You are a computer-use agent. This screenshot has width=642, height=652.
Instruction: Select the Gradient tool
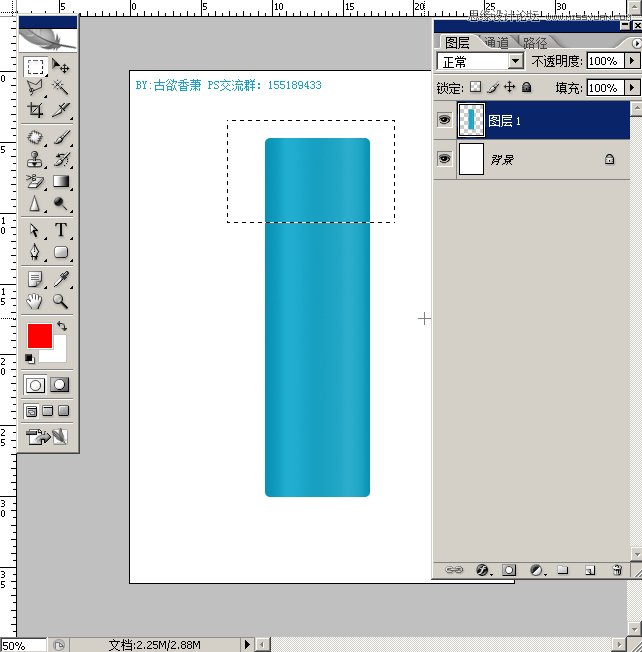[x=61, y=181]
